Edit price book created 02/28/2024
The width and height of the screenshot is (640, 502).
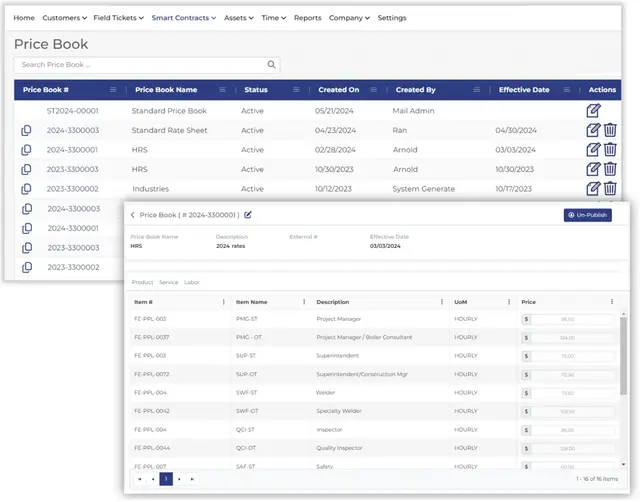click(593, 150)
